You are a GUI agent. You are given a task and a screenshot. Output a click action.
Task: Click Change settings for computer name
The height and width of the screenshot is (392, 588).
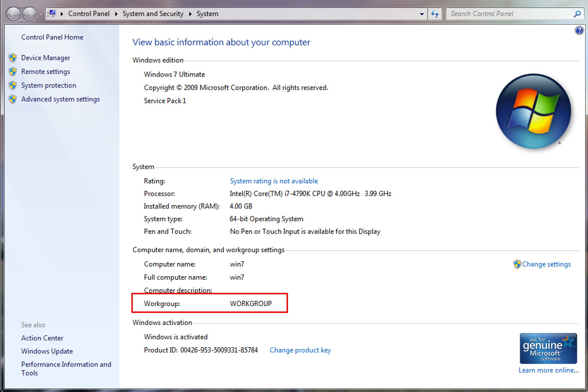tap(546, 264)
